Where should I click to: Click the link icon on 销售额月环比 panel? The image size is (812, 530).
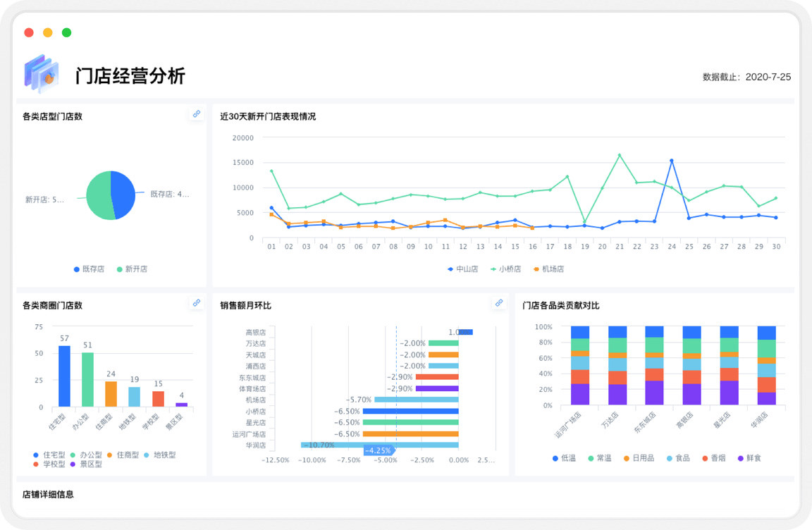[x=499, y=302]
